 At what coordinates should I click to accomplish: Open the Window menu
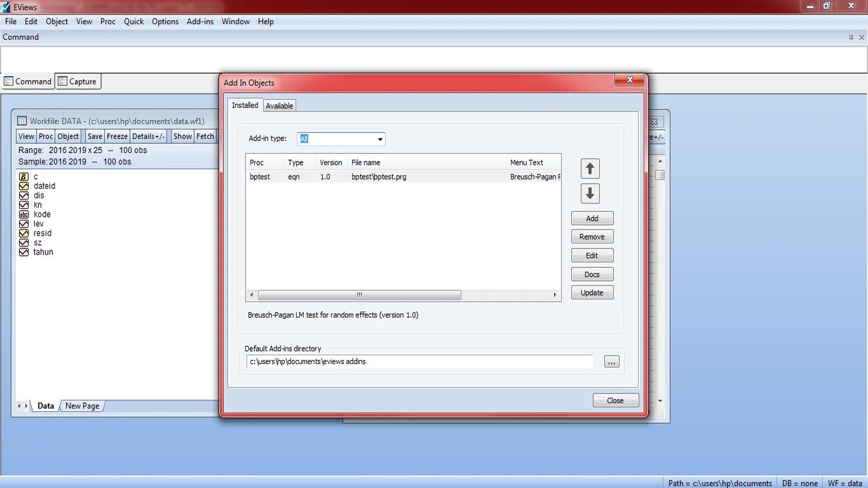pyautogui.click(x=236, y=22)
